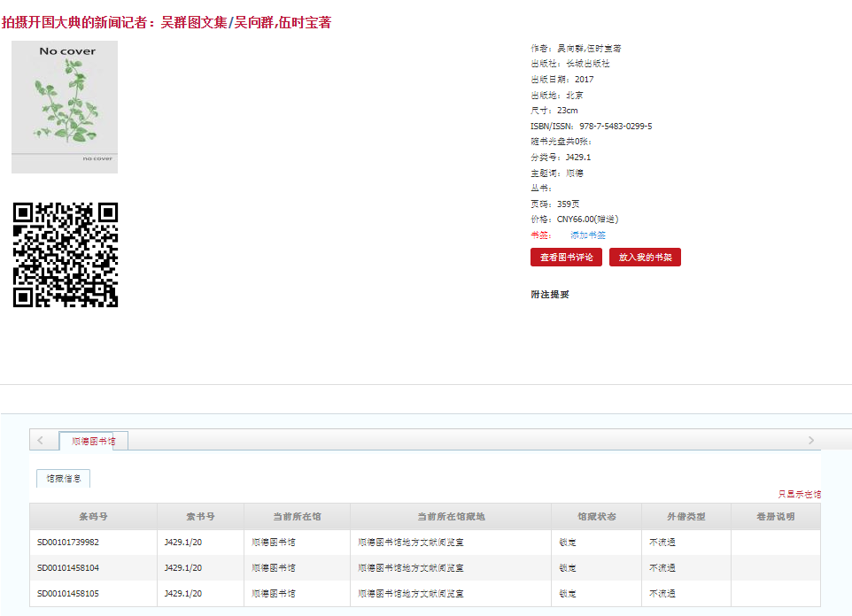
Task: Open the 馆藏信息 tab
Action: click(x=64, y=479)
